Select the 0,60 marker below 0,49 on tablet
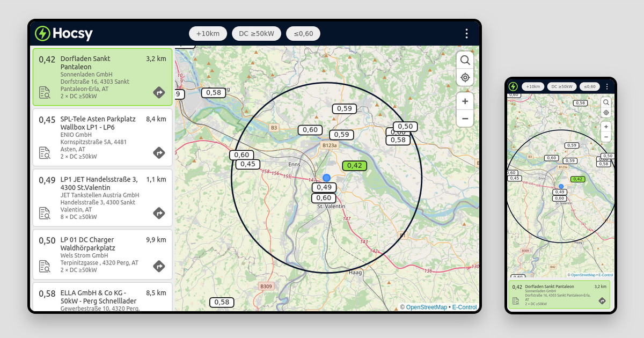 (324, 198)
